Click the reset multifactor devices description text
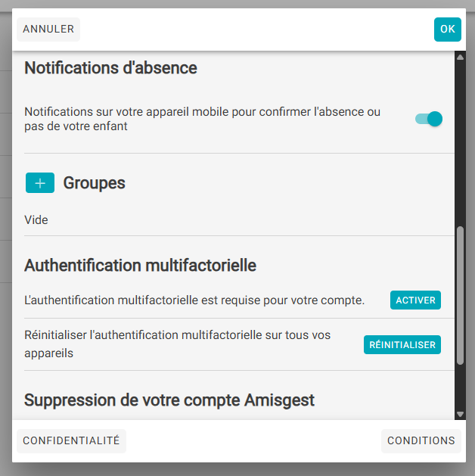475x476 pixels. tap(177, 344)
